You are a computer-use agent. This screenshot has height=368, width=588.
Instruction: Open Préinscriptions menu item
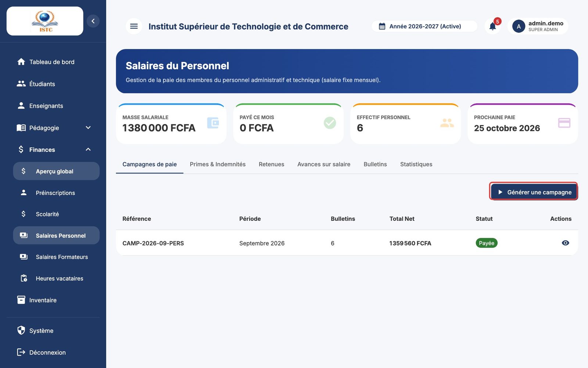click(x=56, y=193)
